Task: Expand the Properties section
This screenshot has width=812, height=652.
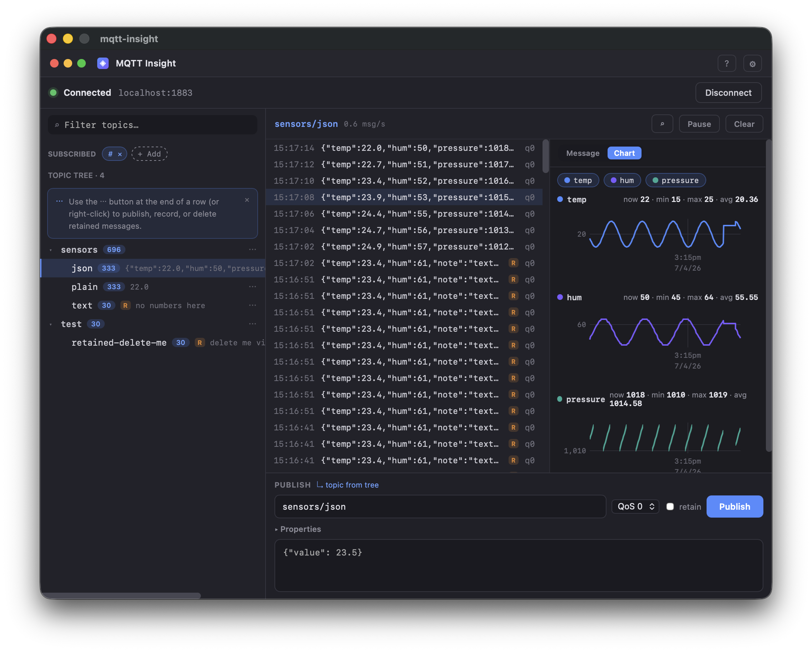Action: point(298,529)
